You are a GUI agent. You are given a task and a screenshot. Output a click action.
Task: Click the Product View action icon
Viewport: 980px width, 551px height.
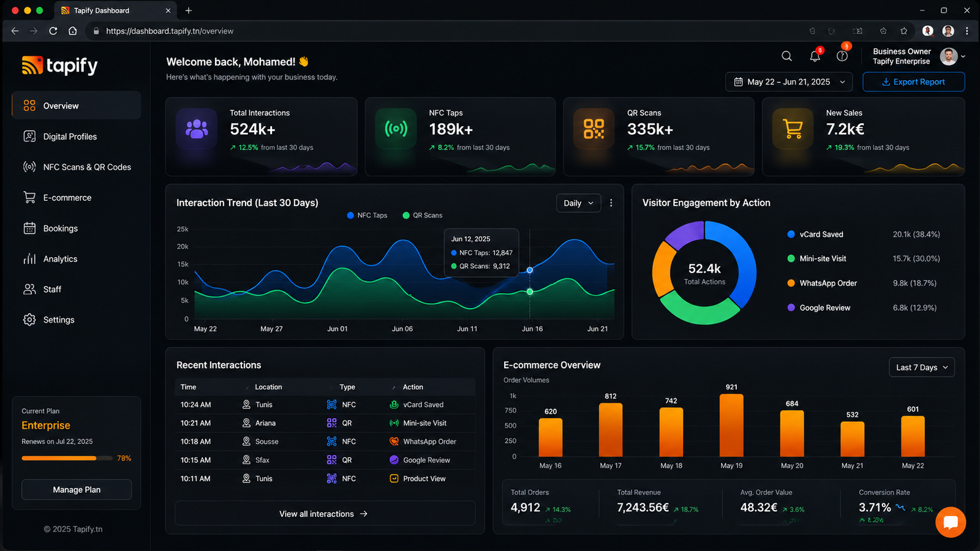coord(394,479)
